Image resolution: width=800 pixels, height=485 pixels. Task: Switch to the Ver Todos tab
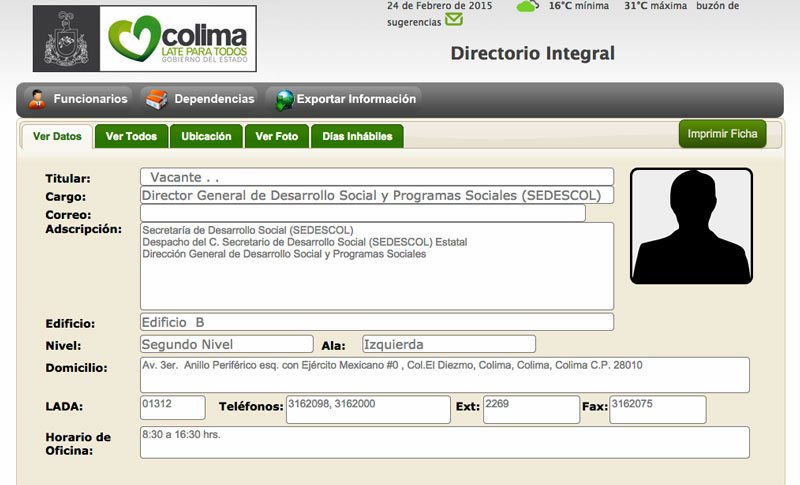tap(131, 136)
